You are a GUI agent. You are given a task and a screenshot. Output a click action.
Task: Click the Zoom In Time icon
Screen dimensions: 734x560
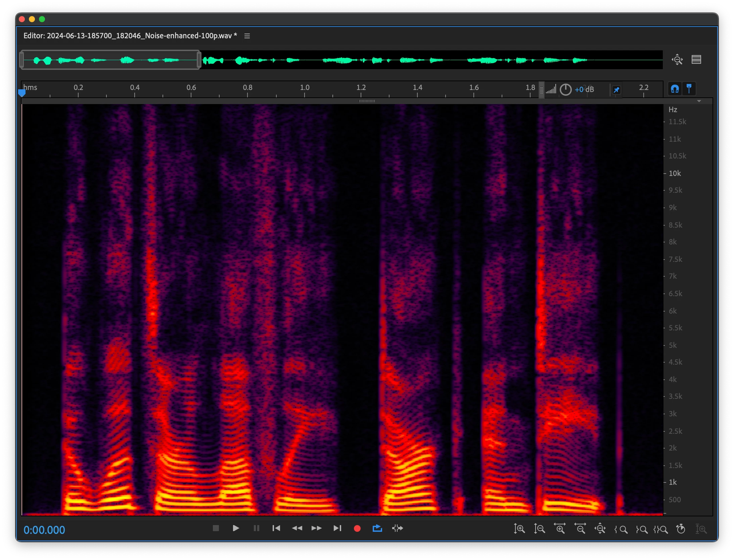560,529
